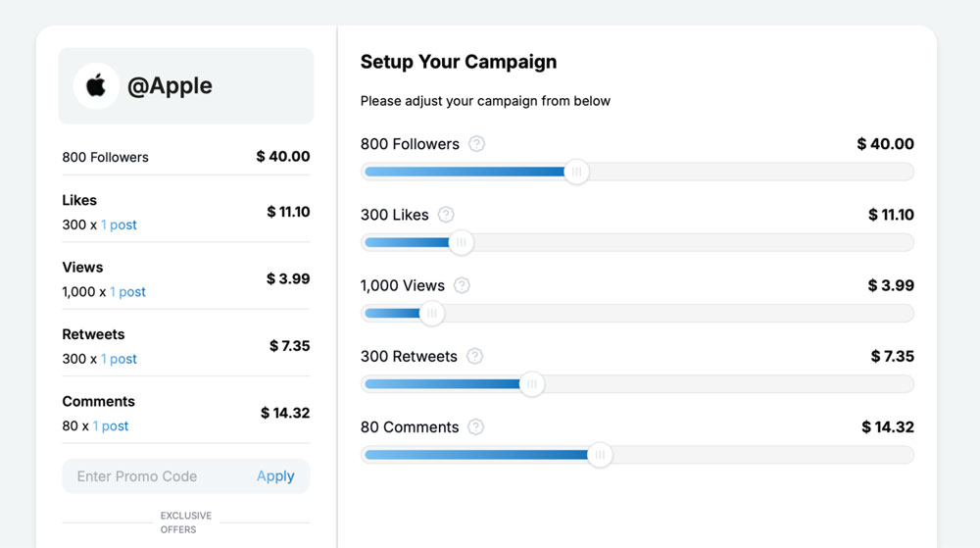
Task: Open the 1 post link under Comments
Action: coord(111,426)
